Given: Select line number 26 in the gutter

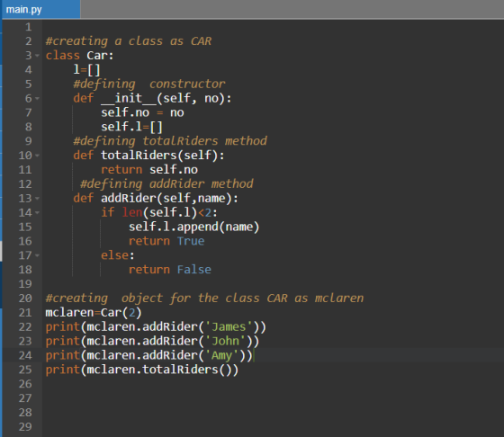Looking at the screenshot, I should (25, 384).
